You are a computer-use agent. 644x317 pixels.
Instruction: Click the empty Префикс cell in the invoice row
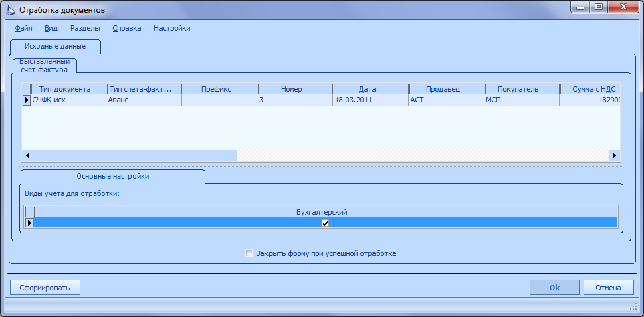220,100
